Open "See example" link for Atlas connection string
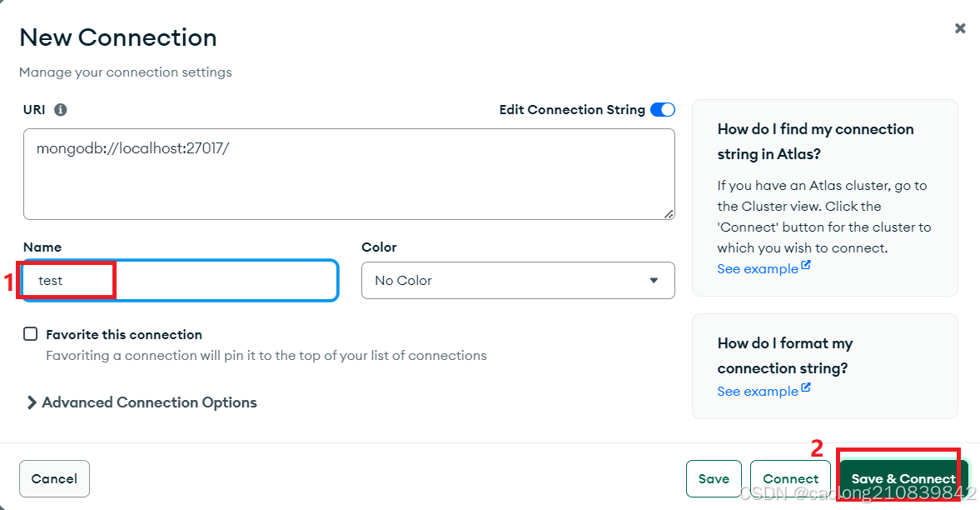This screenshot has width=980, height=510. (x=757, y=269)
